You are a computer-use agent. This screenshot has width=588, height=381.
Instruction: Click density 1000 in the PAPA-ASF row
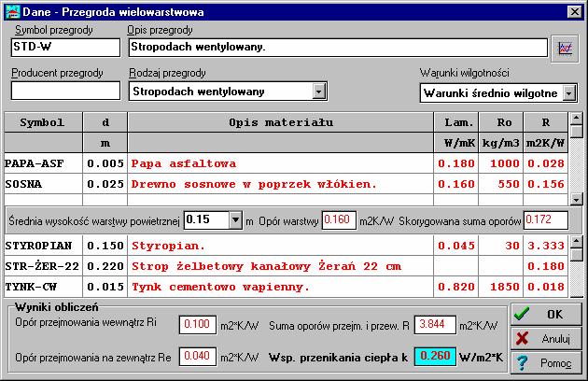[500, 163]
